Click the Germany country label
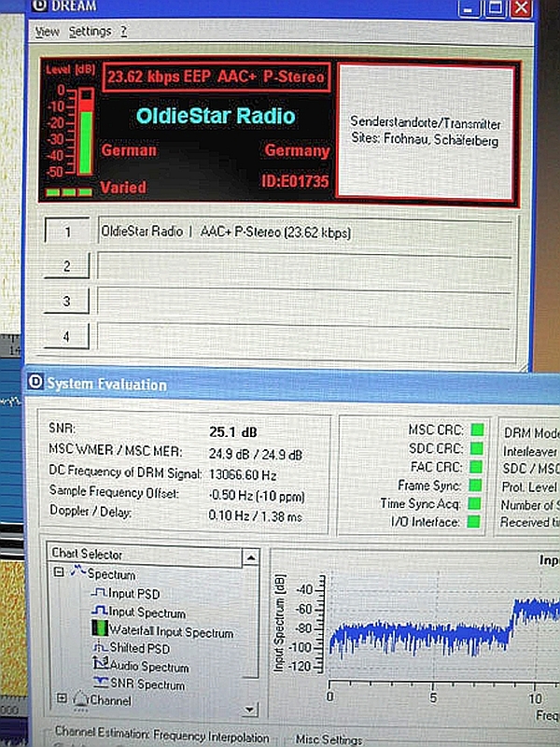 click(x=297, y=150)
